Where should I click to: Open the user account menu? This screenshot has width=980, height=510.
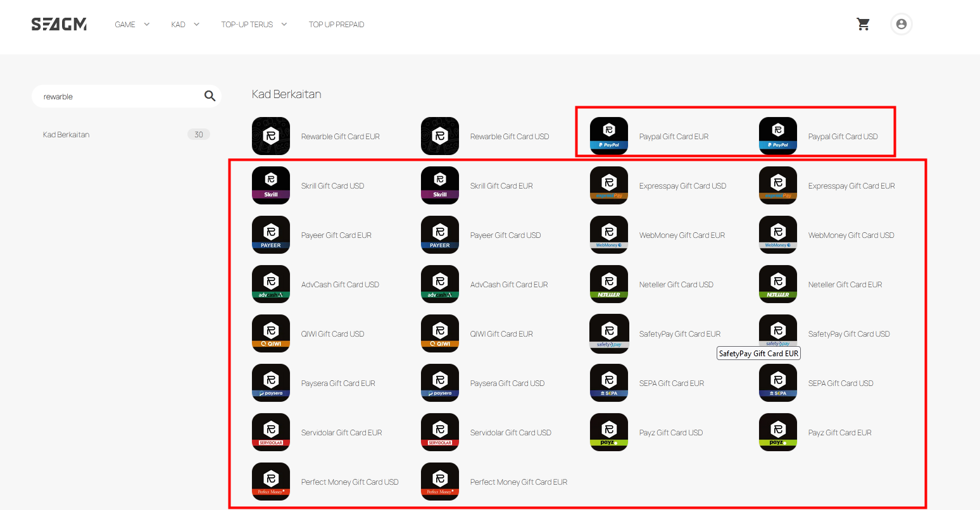click(901, 24)
